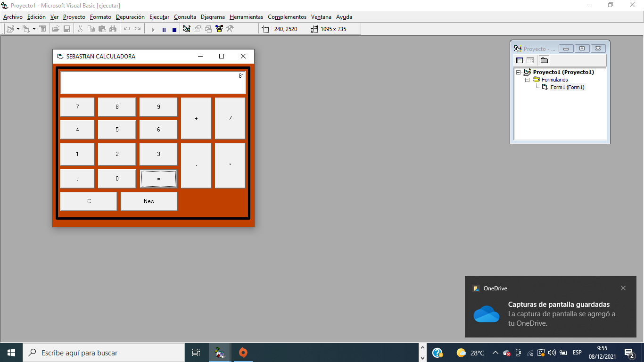Open the Edición menu
This screenshot has width=644, height=362.
click(x=36, y=17)
